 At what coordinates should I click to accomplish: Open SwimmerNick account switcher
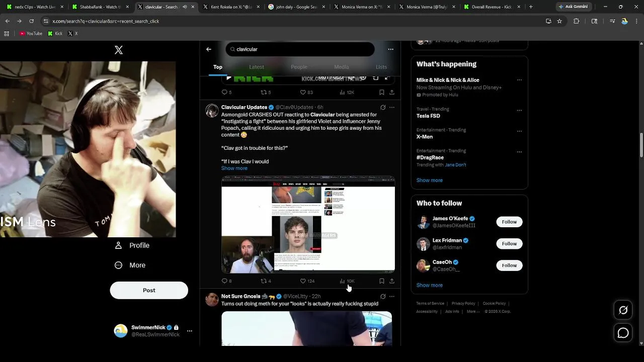[x=153, y=331]
